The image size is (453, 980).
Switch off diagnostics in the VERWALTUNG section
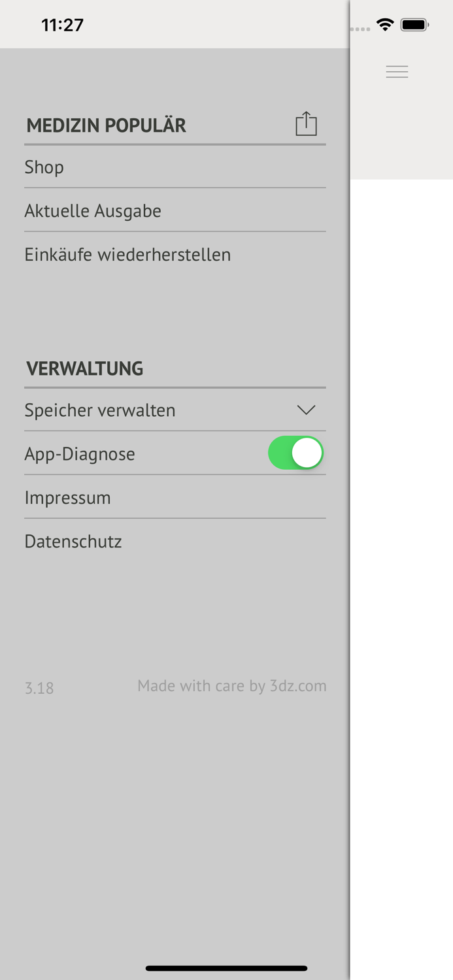click(295, 452)
